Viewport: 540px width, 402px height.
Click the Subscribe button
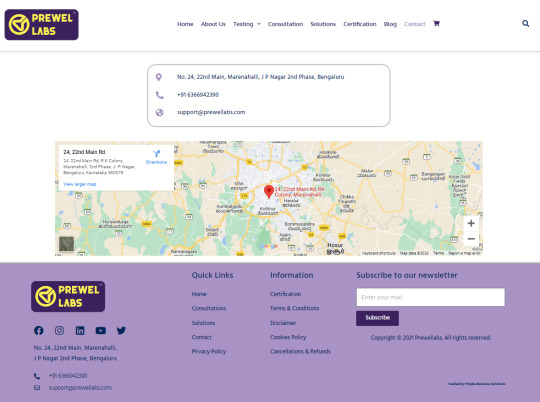point(377,318)
